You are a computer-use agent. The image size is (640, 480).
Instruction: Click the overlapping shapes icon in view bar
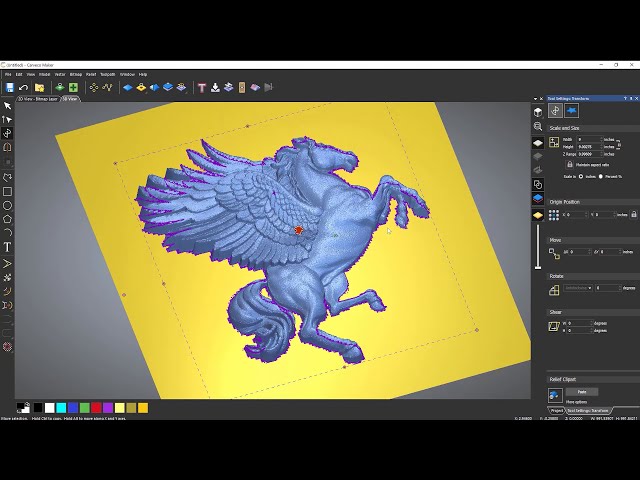pyautogui.click(x=538, y=184)
